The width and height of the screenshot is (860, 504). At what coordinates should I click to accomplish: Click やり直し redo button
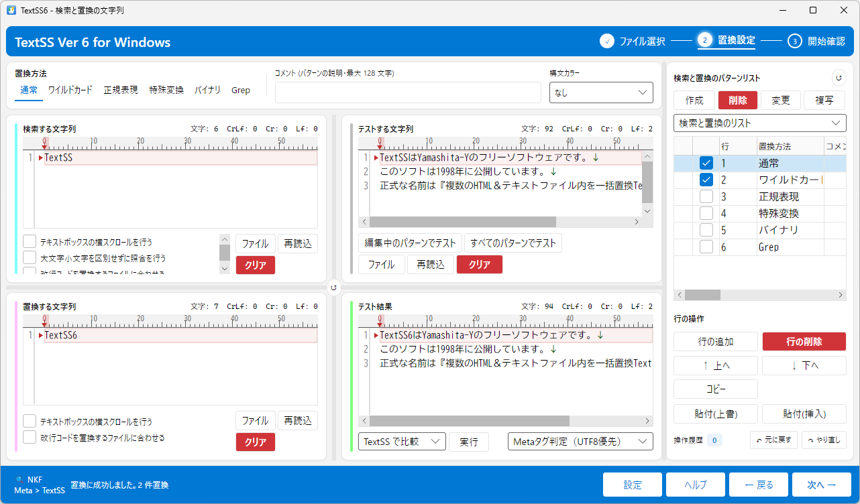824,440
